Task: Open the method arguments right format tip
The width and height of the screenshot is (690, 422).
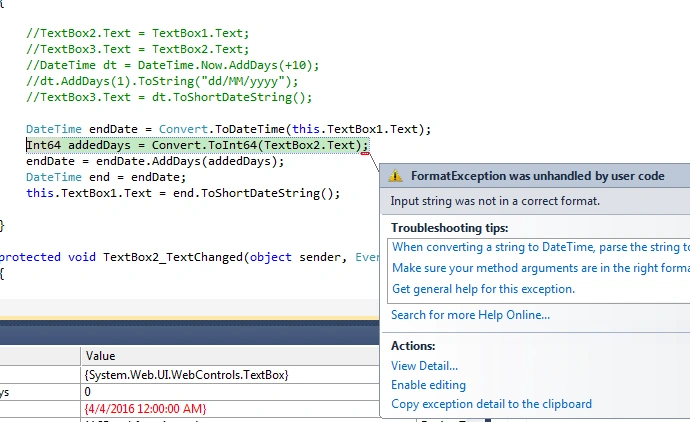Action: tap(540, 268)
